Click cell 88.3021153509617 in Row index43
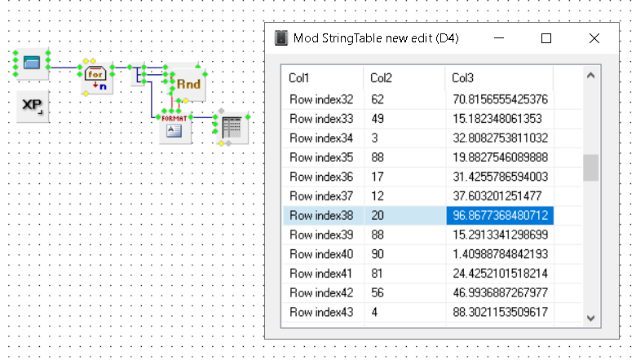 coord(500,312)
